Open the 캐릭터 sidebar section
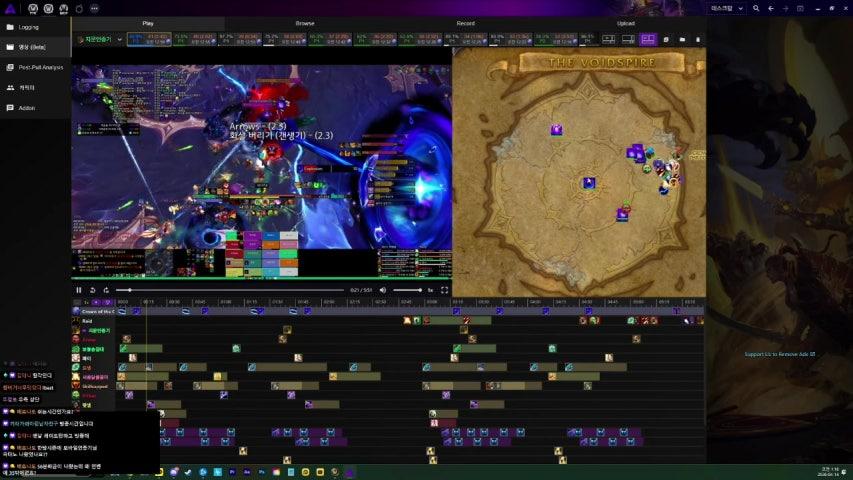This screenshot has width=853, height=480. click(35, 87)
